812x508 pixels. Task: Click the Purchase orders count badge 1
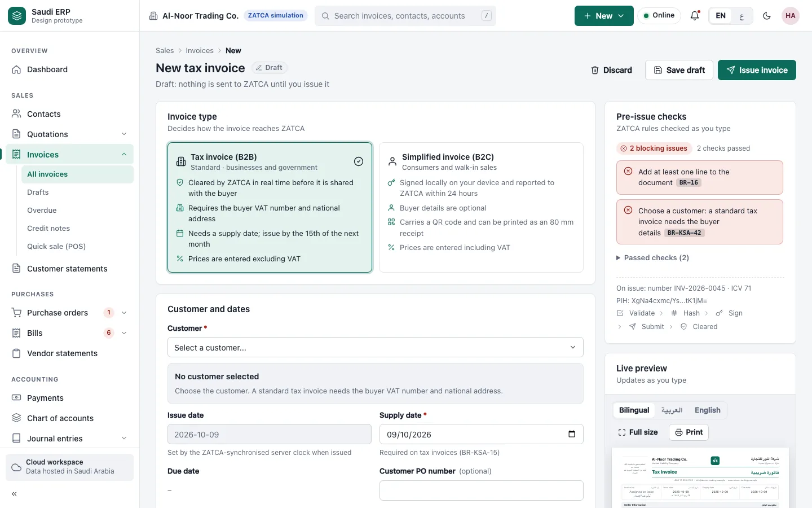tap(109, 313)
